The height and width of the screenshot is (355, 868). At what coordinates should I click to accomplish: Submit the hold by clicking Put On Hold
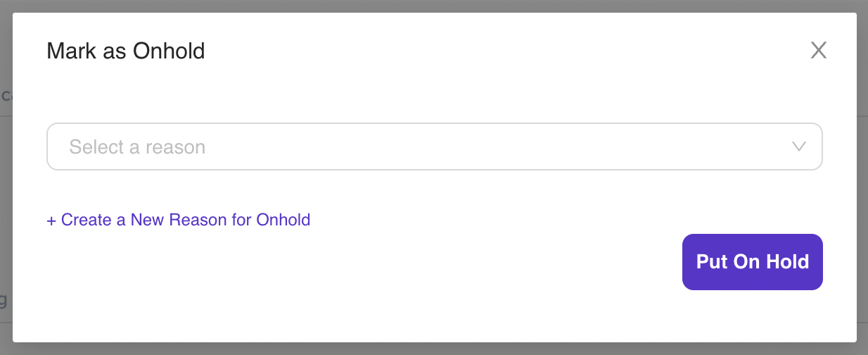point(752,262)
